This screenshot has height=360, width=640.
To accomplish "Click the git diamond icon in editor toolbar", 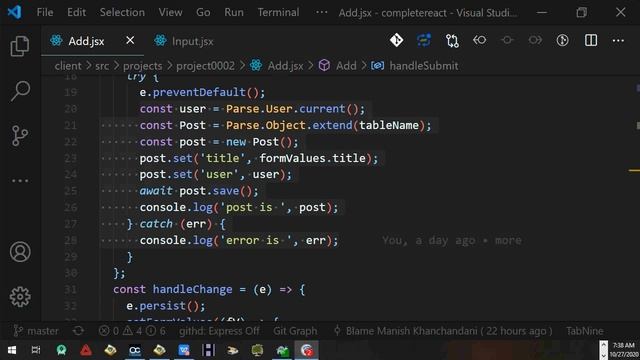I will [396, 40].
